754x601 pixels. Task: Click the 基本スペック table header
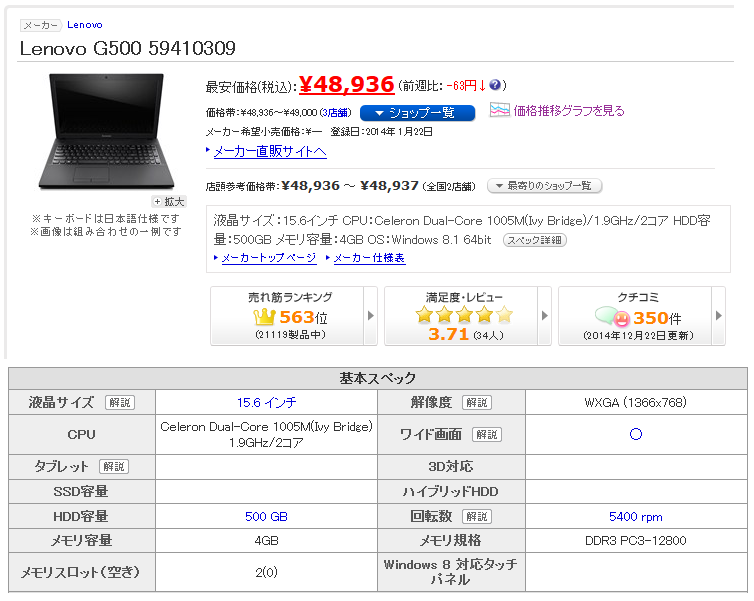point(377,378)
